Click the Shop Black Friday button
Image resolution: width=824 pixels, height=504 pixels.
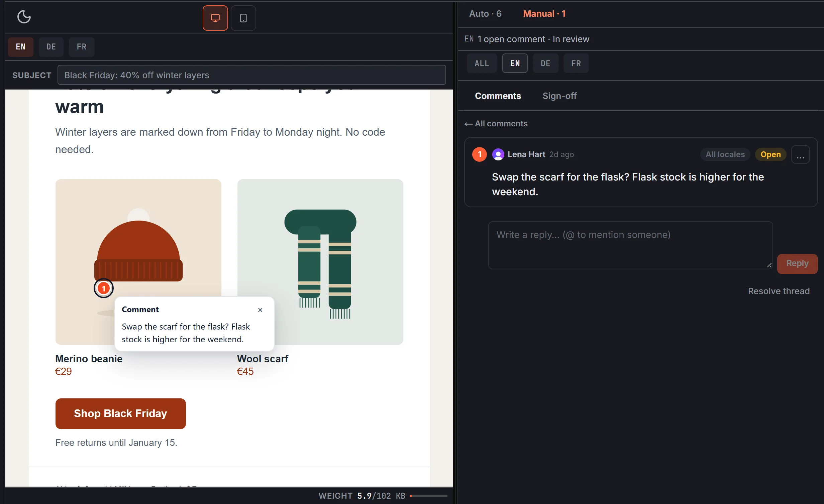[120, 413]
